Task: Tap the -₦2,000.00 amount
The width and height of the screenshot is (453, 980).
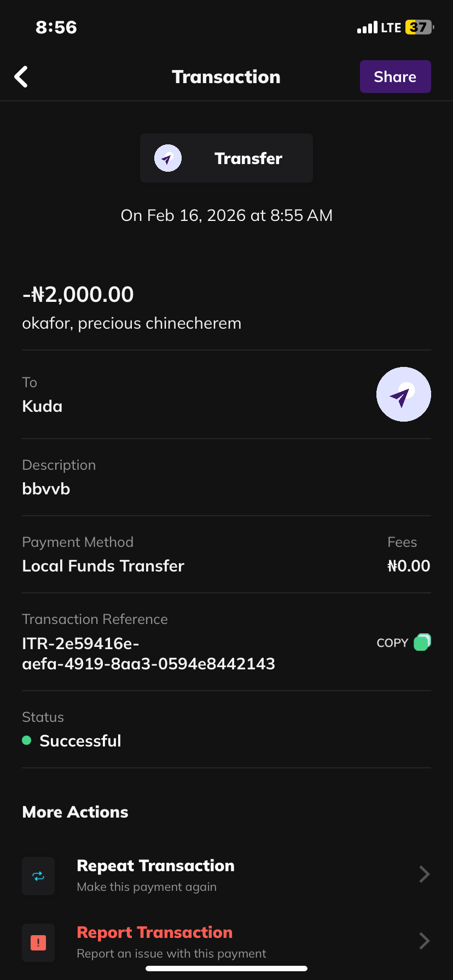Action: coord(78,295)
